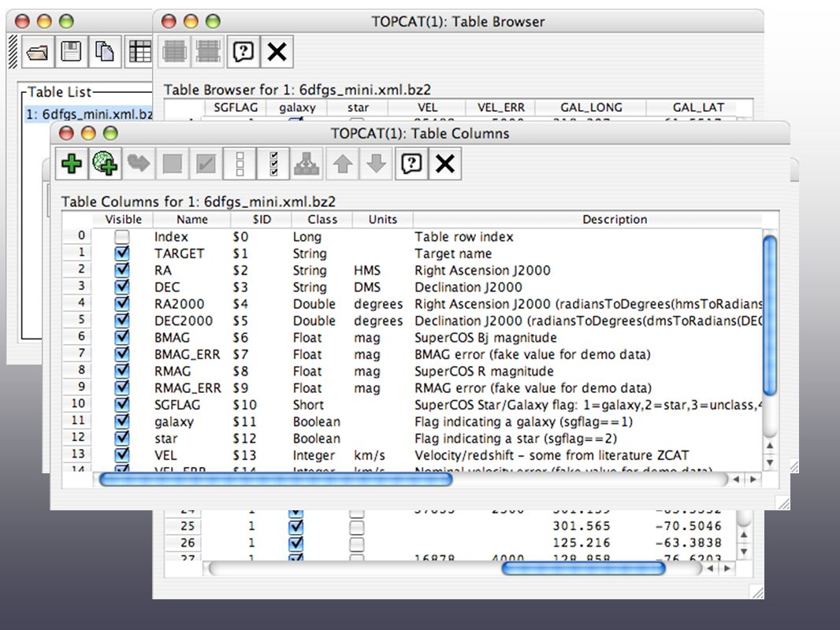Click the open folder icon in the main window
Screen dimensions: 840x630
[37, 52]
